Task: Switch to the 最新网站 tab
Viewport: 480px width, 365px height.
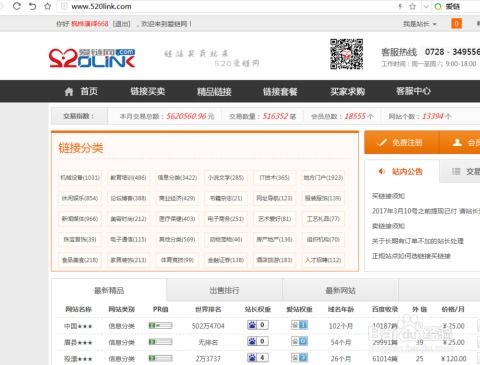Action: [x=340, y=290]
